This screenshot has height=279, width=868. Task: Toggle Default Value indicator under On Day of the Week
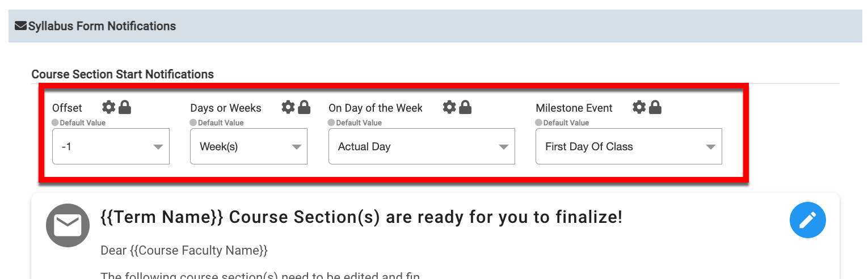331,122
